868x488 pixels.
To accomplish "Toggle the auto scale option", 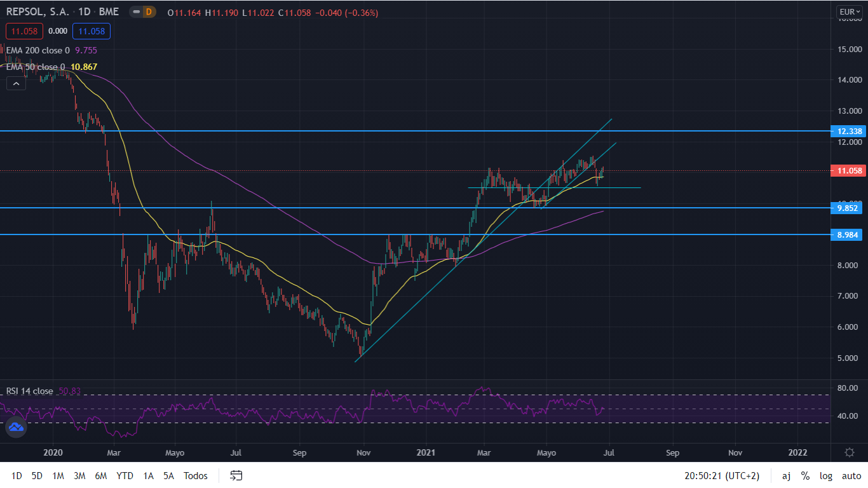I will [x=851, y=476].
